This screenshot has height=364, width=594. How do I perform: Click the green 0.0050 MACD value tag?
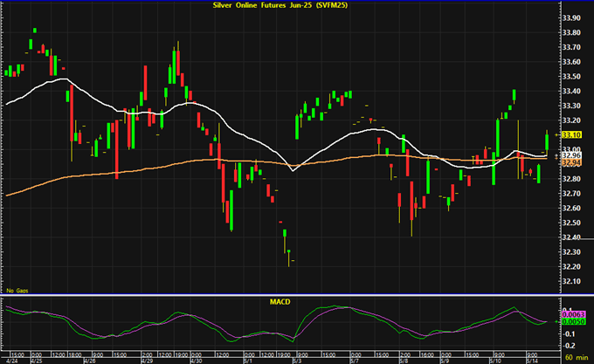tap(572, 322)
